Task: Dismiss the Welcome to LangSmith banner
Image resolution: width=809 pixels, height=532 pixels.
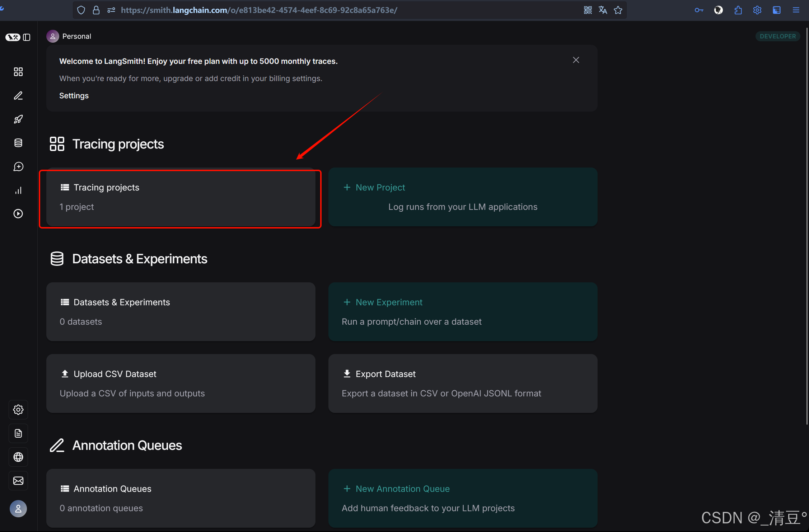Action: (576, 60)
